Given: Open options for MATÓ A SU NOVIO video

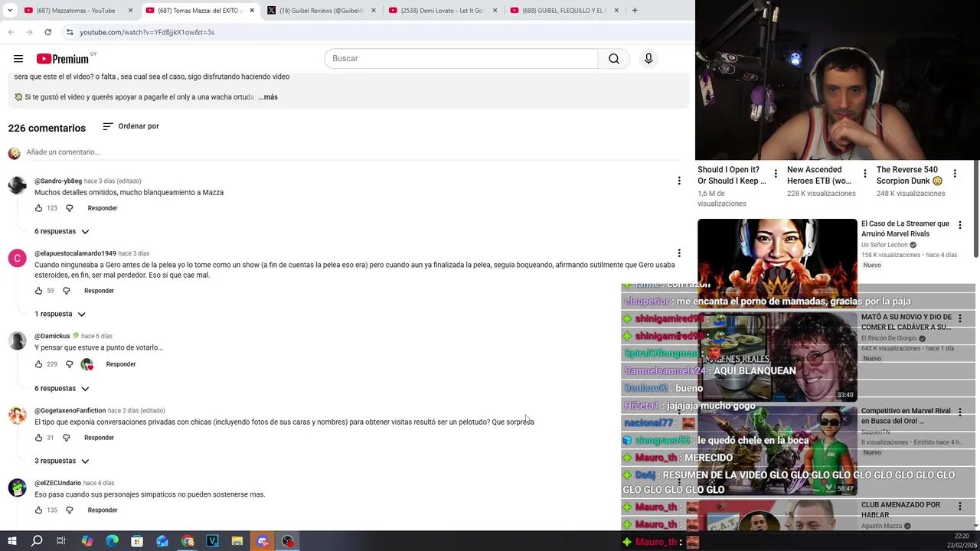Looking at the screenshot, I should click(960, 318).
